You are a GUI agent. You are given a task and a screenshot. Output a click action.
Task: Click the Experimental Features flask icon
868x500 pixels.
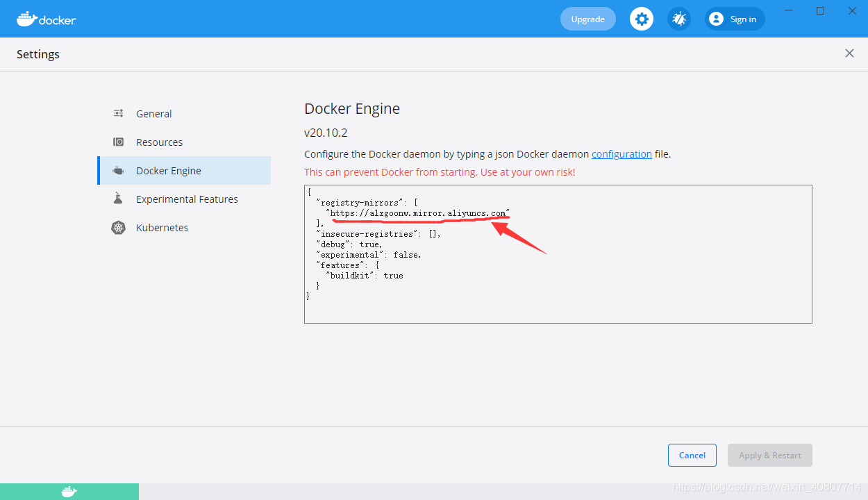pyautogui.click(x=119, y=199)
